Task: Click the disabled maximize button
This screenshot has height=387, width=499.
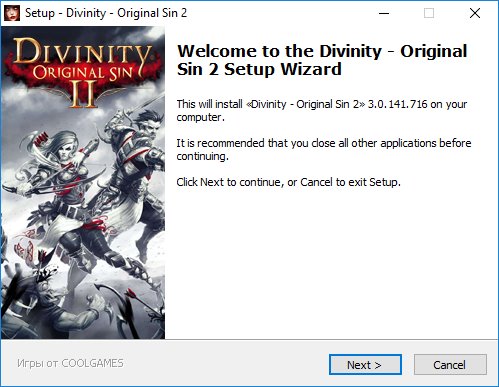Action: (429, 13)
